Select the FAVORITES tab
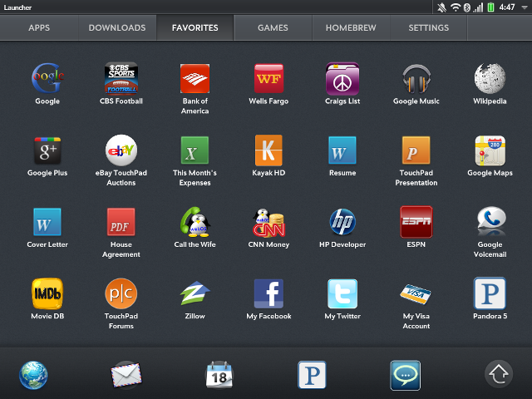 coord(195,27)
